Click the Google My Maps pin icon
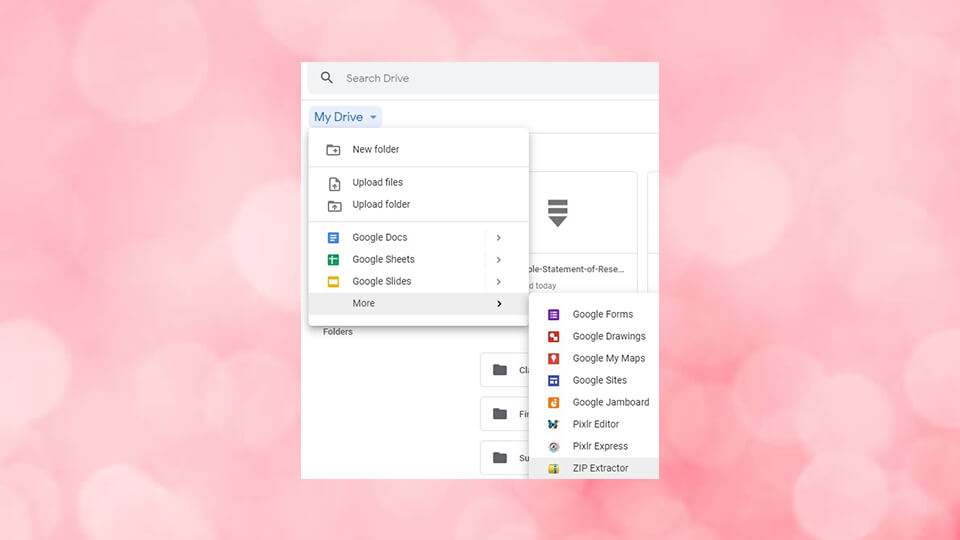Screen dimensions: 960x540 click(x=553, y=359)
